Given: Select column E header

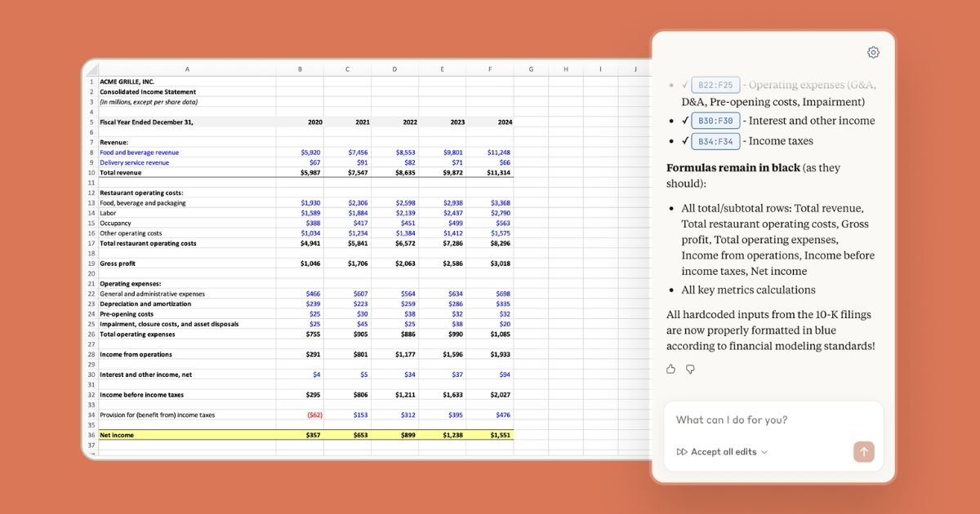Looking at the screenshot, I should pos(443,69).
